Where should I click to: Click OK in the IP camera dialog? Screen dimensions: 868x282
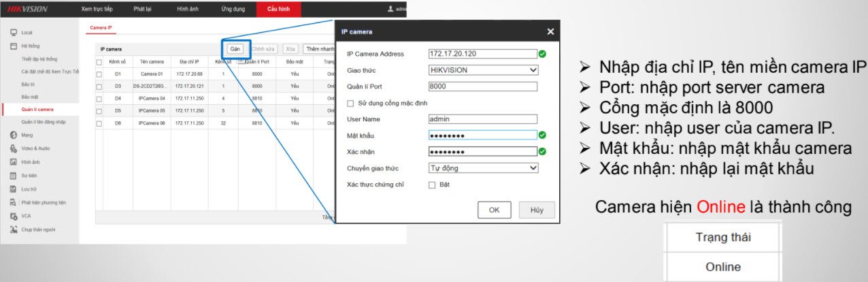495,210
